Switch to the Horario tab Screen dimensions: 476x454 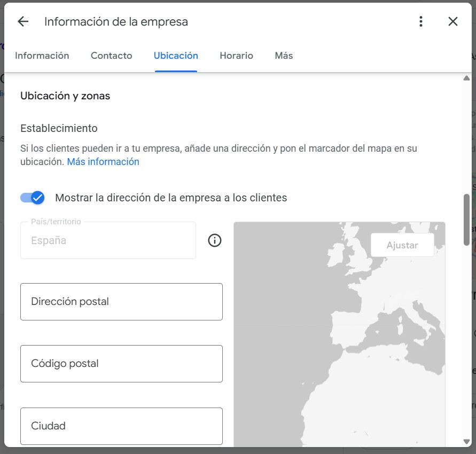point(236,56)
